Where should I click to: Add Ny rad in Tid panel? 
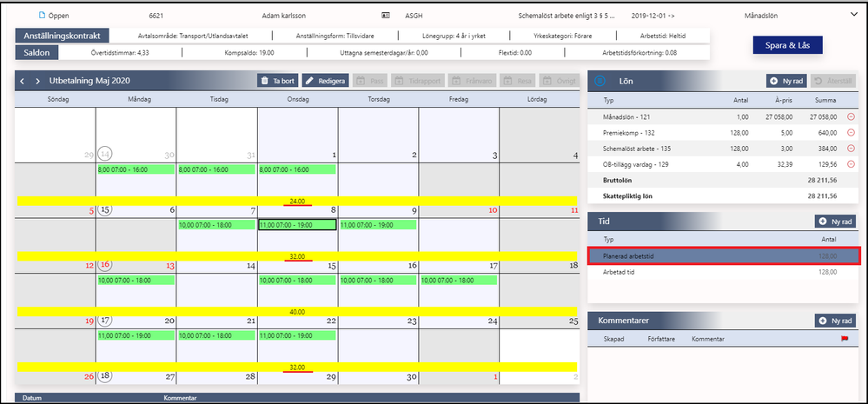tap(835, 222)
